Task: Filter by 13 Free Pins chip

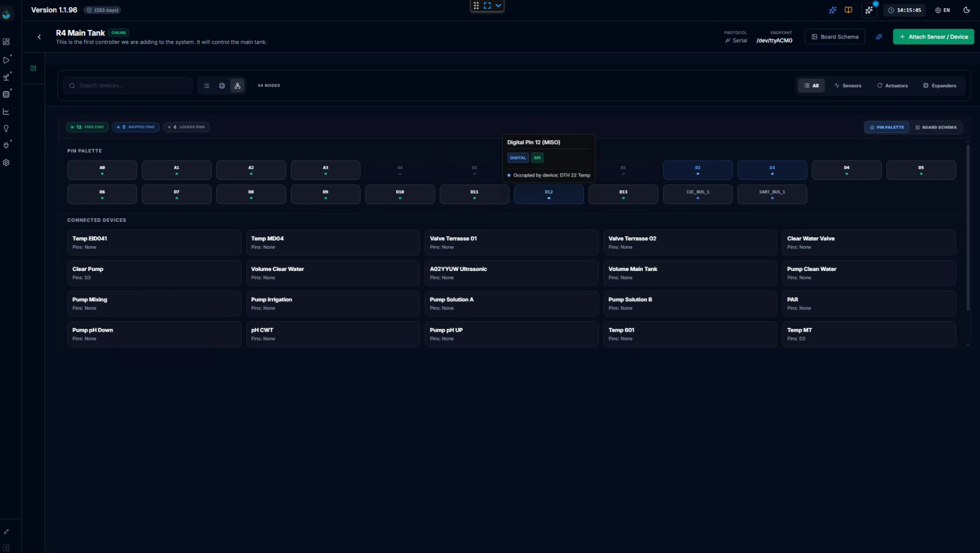Action: [x=87, y=127]
